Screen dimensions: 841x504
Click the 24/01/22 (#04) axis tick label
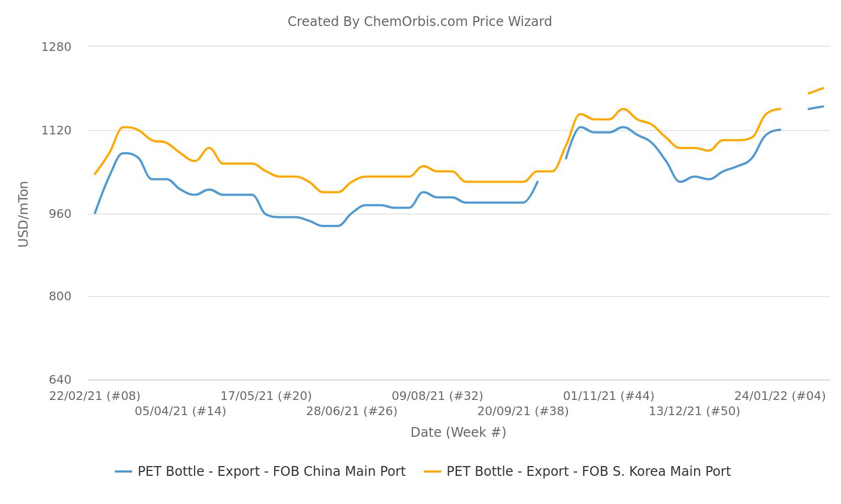(x=780, y=396)
